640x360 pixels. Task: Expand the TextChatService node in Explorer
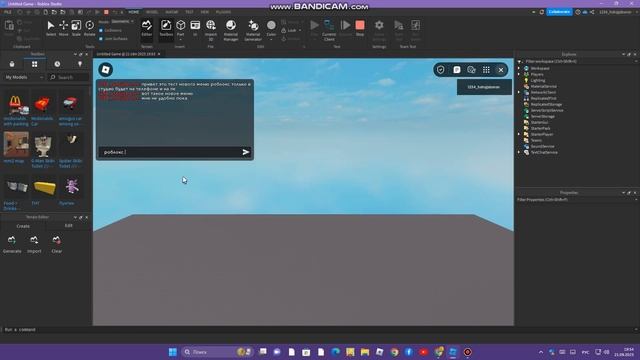[x=519, y=152]
